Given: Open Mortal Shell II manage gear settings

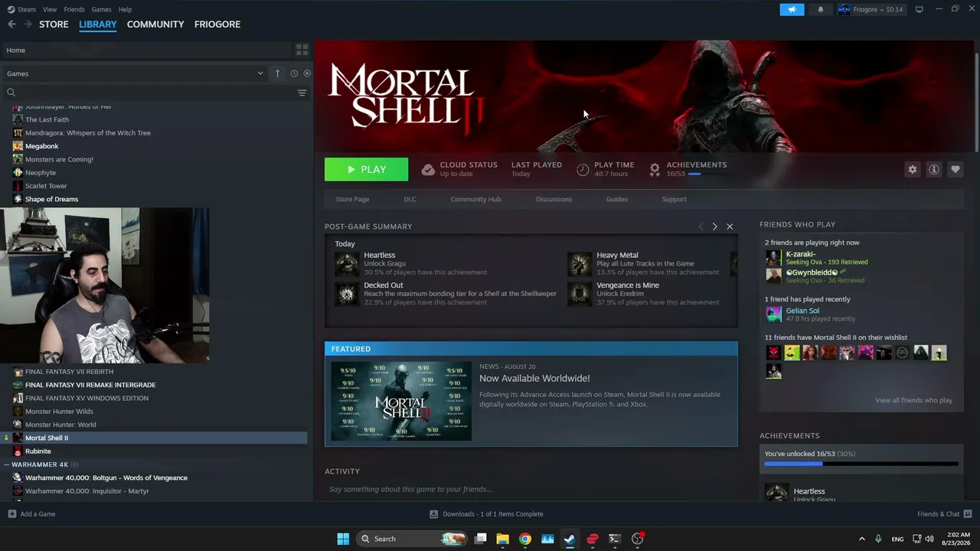Looking at the screenshot, I should 913,169.
